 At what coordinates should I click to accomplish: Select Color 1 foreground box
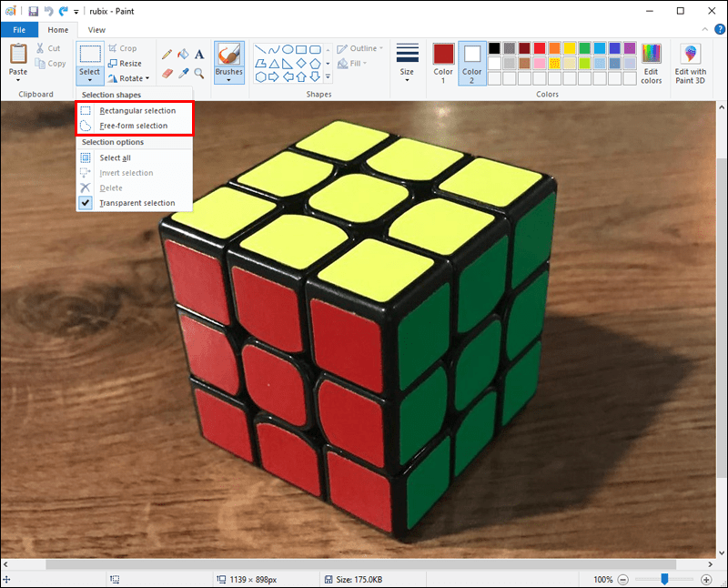coord(443,64)
